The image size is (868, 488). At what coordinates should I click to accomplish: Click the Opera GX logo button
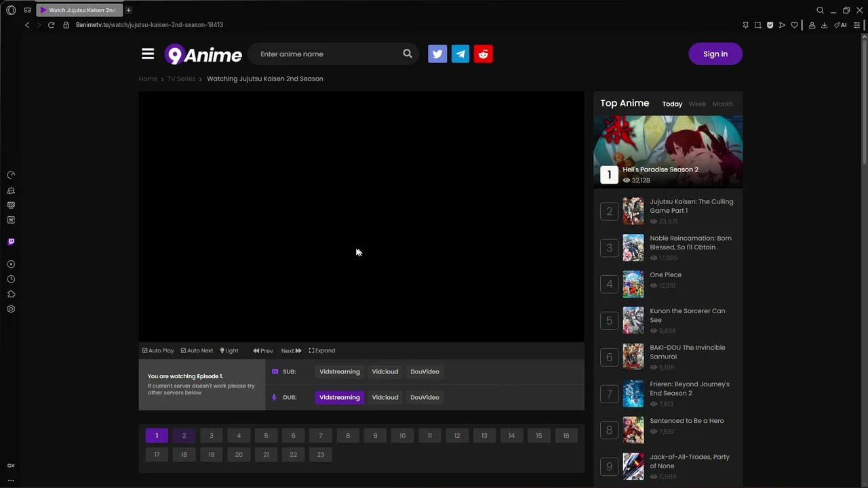(x=11, y=10)
